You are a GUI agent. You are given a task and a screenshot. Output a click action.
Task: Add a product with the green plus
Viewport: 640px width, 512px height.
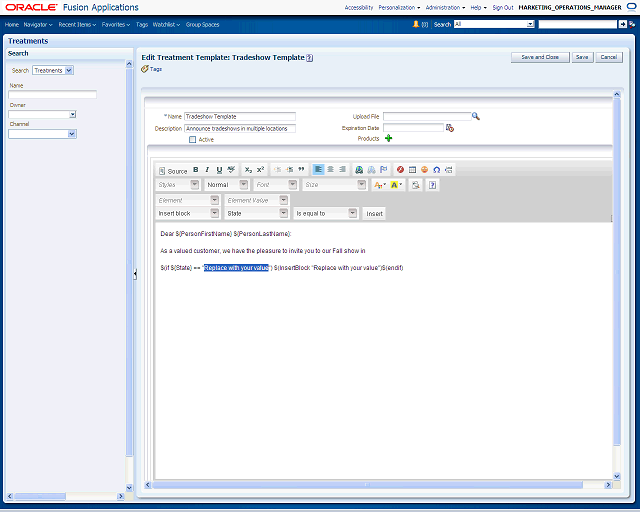(x=389, y=138)
